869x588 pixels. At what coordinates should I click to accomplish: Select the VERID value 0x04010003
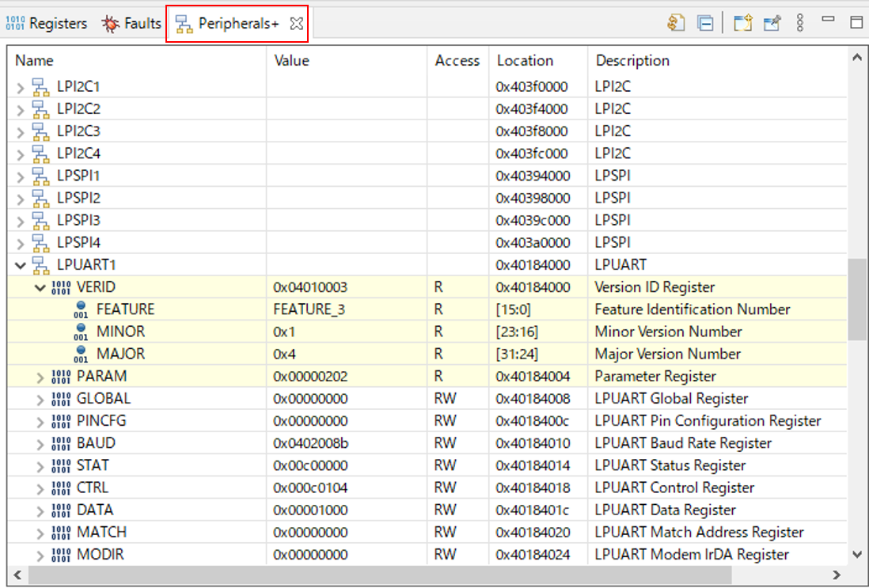[x=310, y=287]
